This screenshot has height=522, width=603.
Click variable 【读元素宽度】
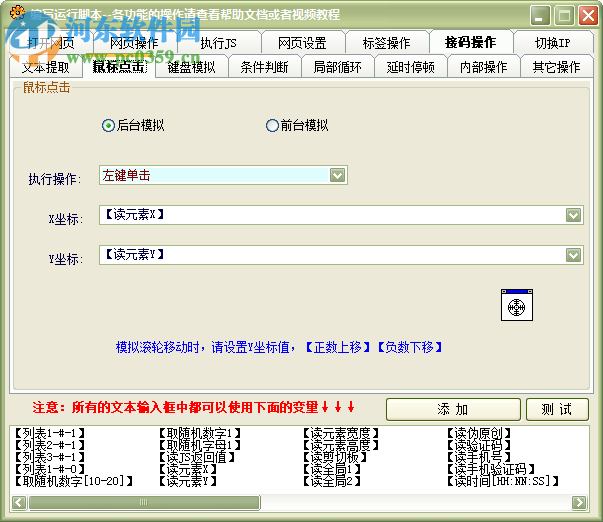tap(341, 434)
